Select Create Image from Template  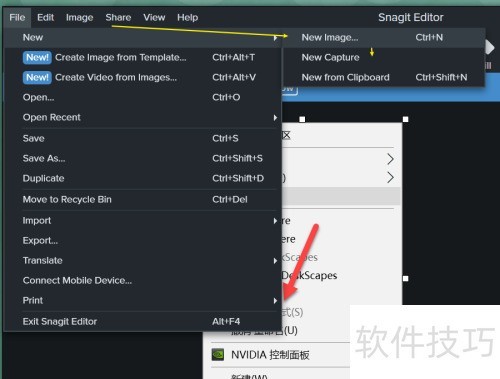pyautogui.click(x=143, y=57)
